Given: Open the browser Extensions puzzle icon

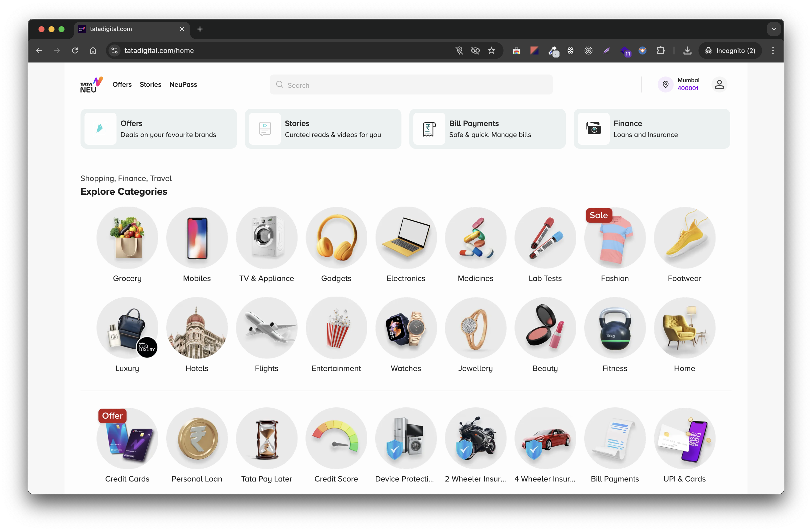Looking at the screenshot, I should coord(660,50).
